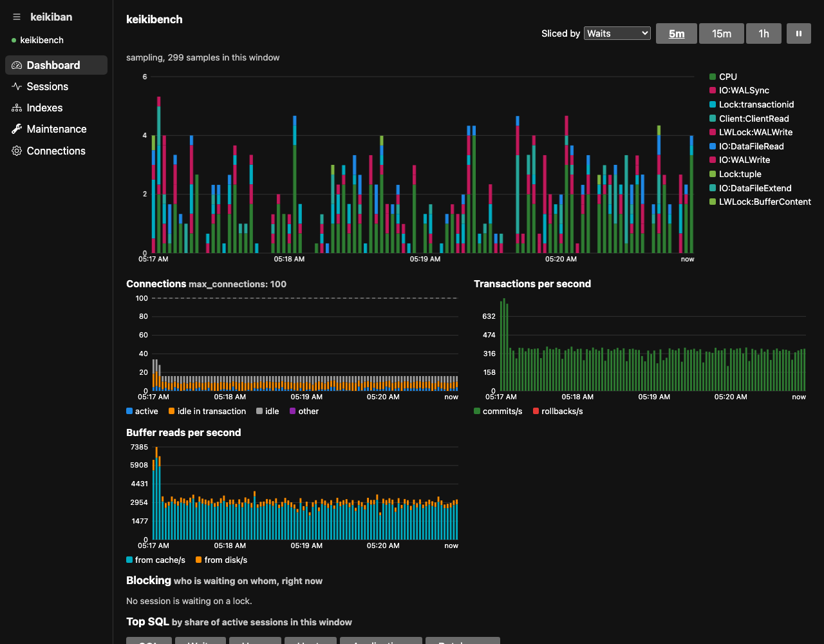
Task: Click 'max_connections: 100' text
Action: click(238, 284)
